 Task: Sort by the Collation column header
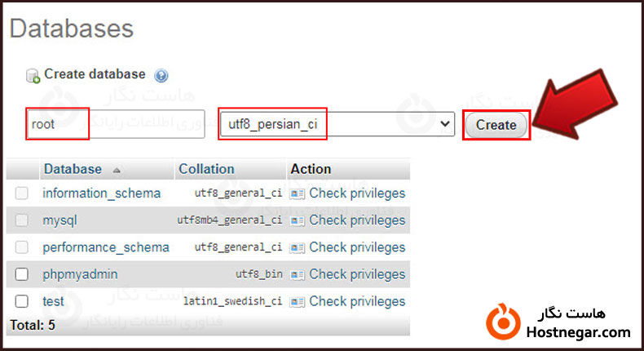(x=206, y=169)
